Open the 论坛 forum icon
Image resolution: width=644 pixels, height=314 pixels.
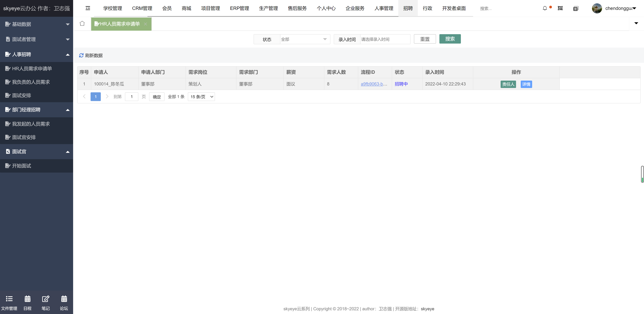[x=64, y=299]
